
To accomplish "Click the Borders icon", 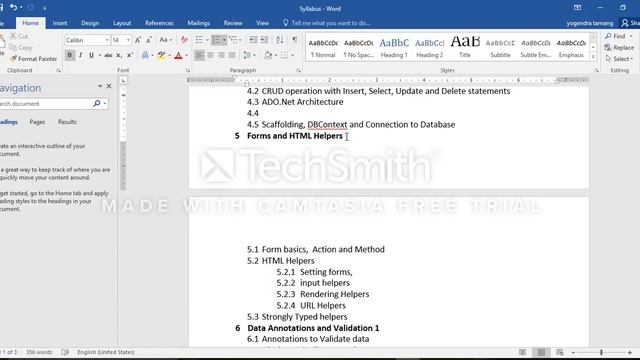I will coord(284,55).
